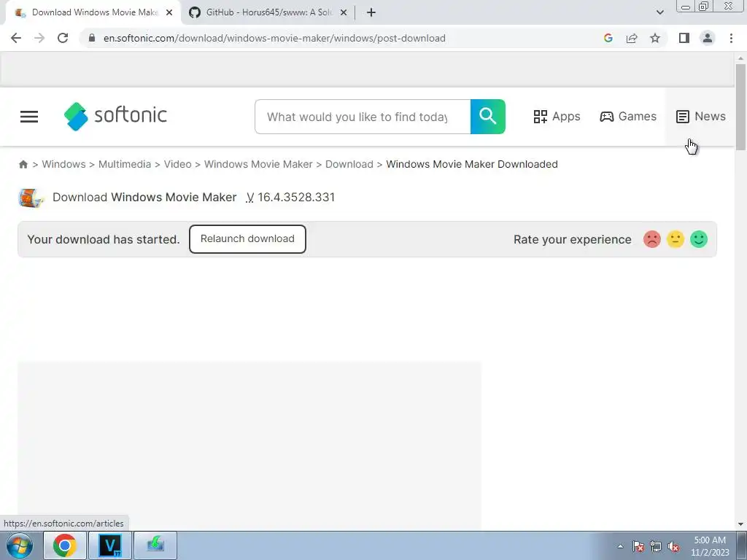Open a new browser tab

point(371,13)
